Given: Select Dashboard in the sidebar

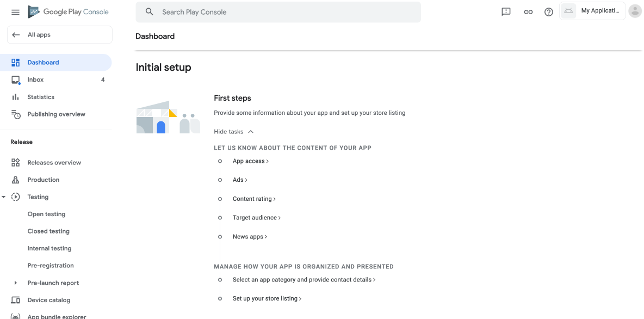Looking at the screenshot, I should click(56, 63).
